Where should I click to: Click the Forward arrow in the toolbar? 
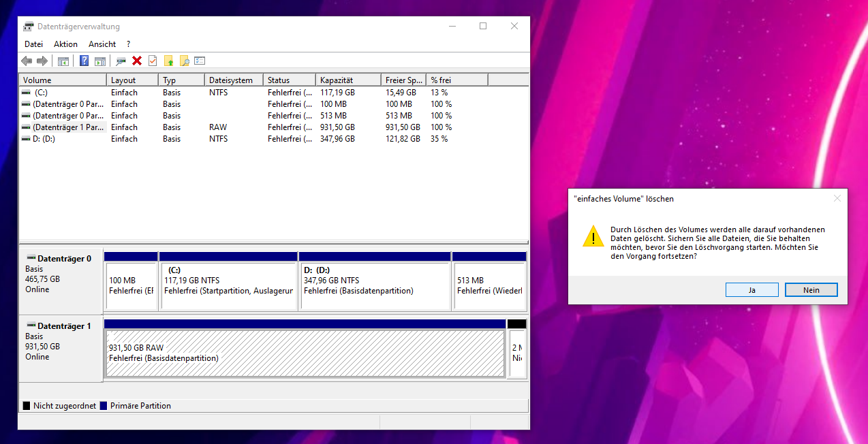[x=42, y=61]
